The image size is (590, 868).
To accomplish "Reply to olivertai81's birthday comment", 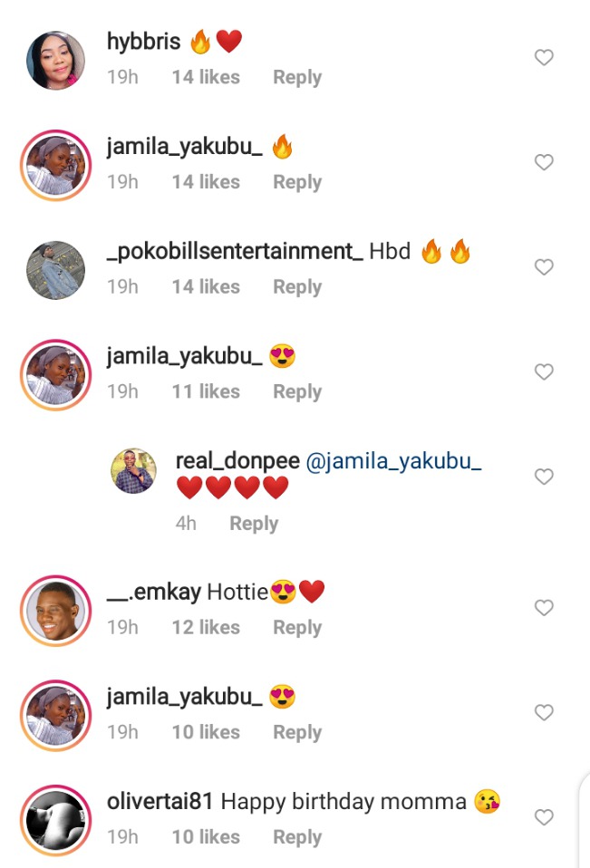I will point(297,837).
